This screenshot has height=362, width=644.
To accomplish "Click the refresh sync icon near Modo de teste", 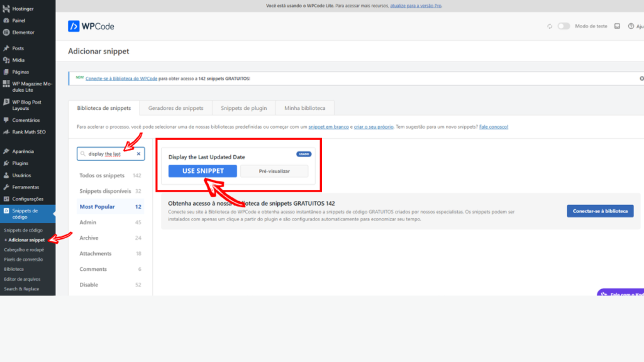I will [550, 26].
